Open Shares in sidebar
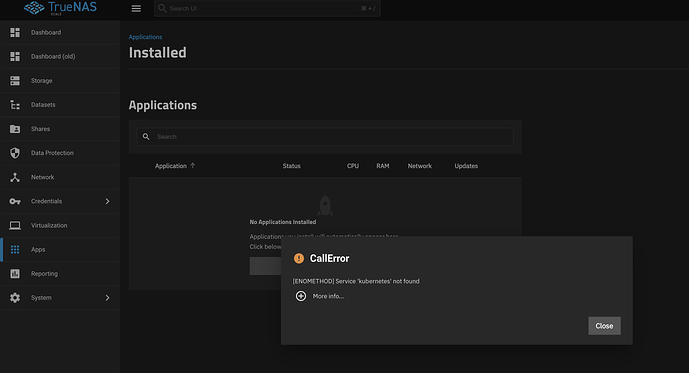This screenshot has width=689, height=373. [x=61, y=129]
